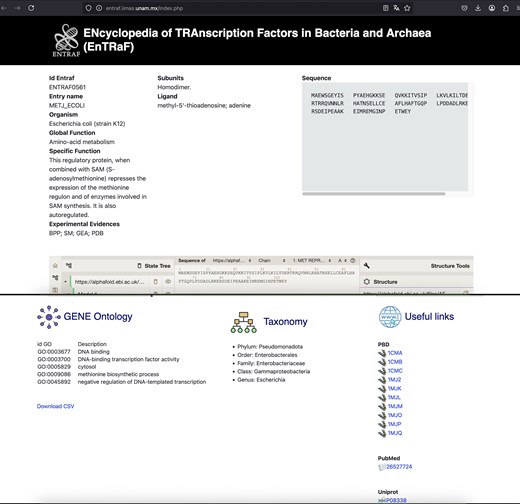Click the Taxonomy hierarchy icon
The height and width of the screenshot is (504, 520).
pos(244,322)
